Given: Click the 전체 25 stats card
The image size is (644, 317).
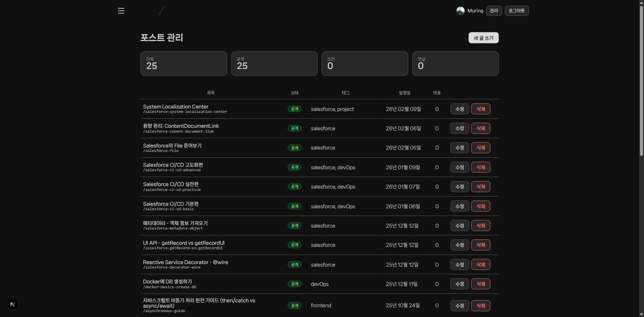Looking at the screenshot, I should [x=184, y=64].
